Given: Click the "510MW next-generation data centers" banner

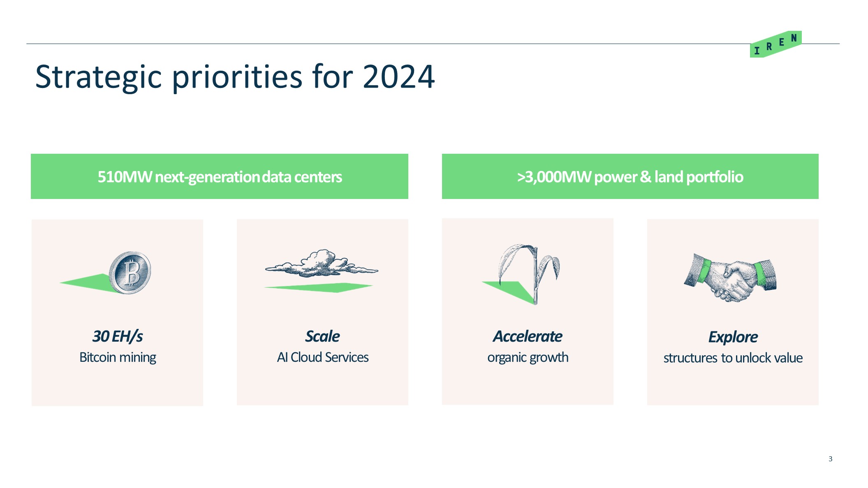Looking at the screenshot, I should click(x=220, y=177).
